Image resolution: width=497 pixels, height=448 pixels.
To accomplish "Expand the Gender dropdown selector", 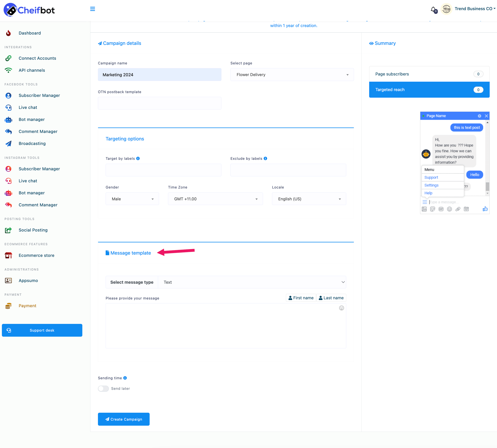I will point(131,199).
